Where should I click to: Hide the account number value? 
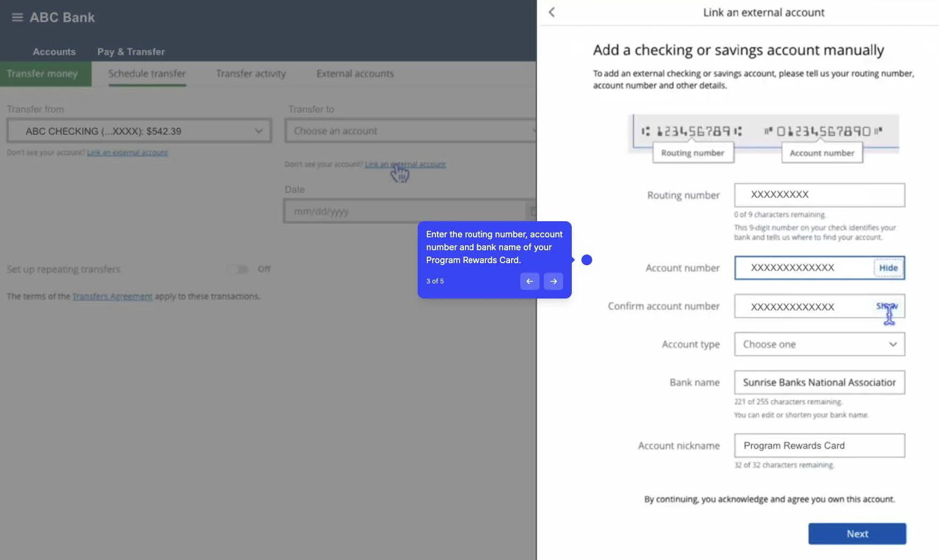click(888, 268)
